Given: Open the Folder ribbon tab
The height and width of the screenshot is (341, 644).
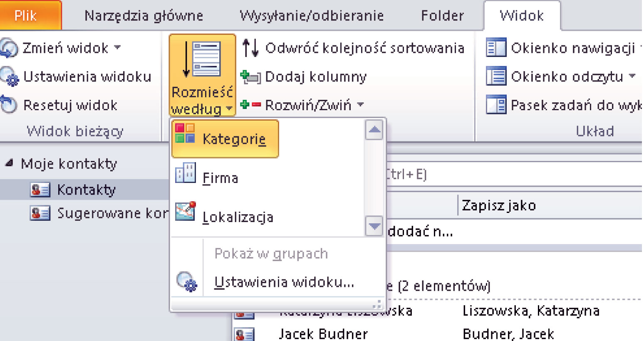Looking at the screenshot, I should 442,16.
